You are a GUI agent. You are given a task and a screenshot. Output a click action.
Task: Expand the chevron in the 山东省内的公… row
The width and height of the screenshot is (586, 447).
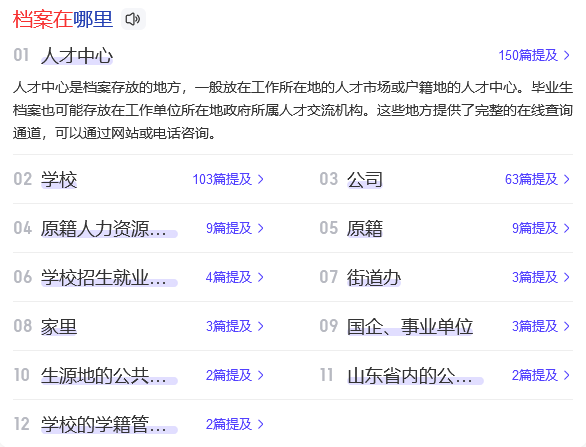tap(567, 375)
